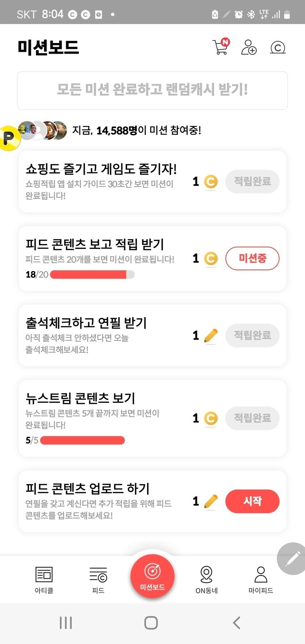Tap the yellow P floating badge
The width and height of the screenshot is (305, 644).
(9, 138)
